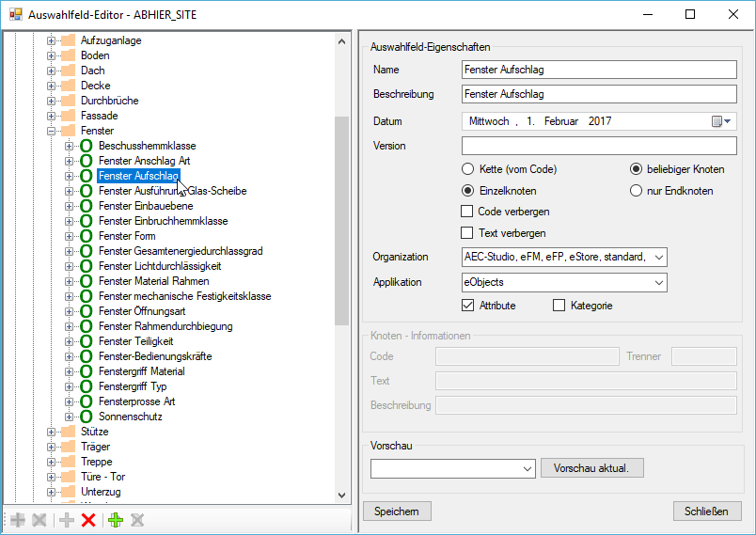
Task: Open the Applikation dropdown showing eObjects
Action: tap(659, 282)
